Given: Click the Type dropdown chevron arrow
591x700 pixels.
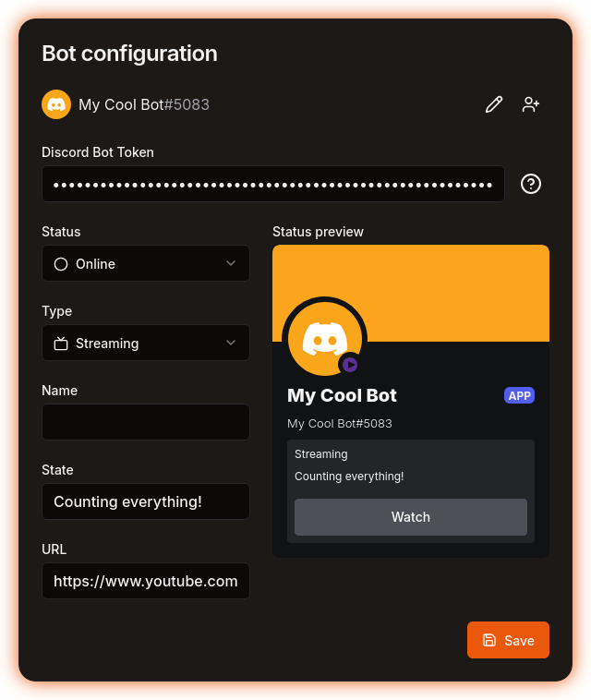Looking at the screenshot, I should [231, 343].
